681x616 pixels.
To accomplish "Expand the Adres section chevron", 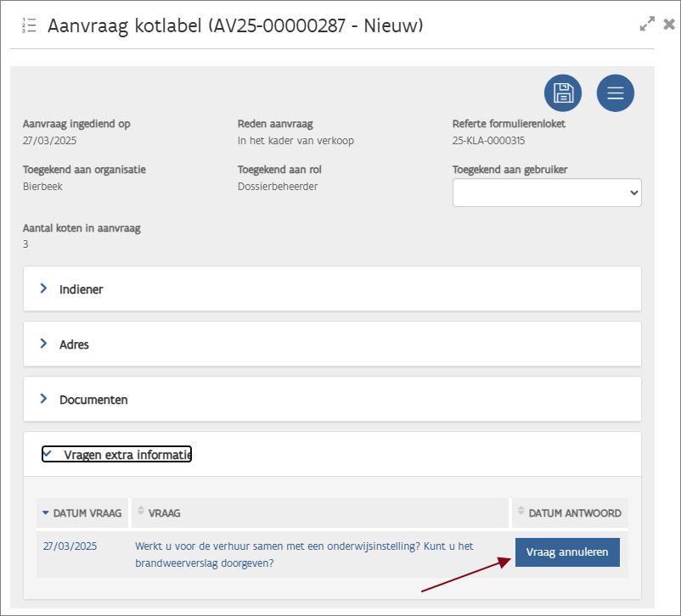I will 43,344.
